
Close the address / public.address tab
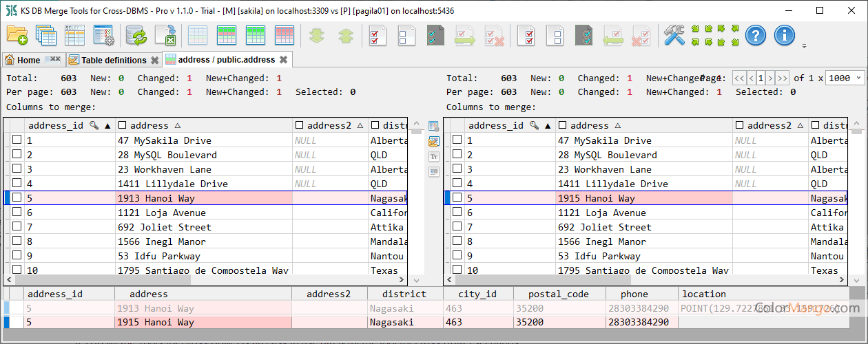283,60
